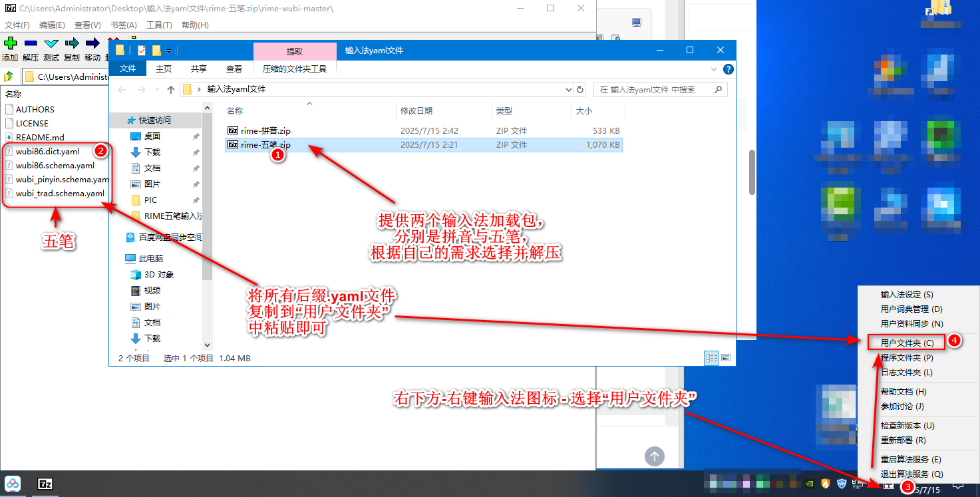This screenshot has height=497, width=980.
Task: Open the notification center icon in taskbar
Action: [959, 485]
